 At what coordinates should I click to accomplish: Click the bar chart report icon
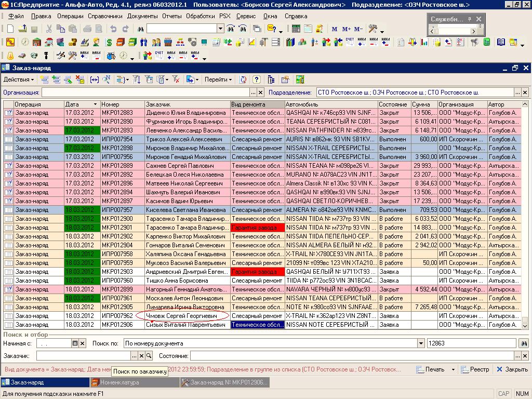click(x=424, y=42)
